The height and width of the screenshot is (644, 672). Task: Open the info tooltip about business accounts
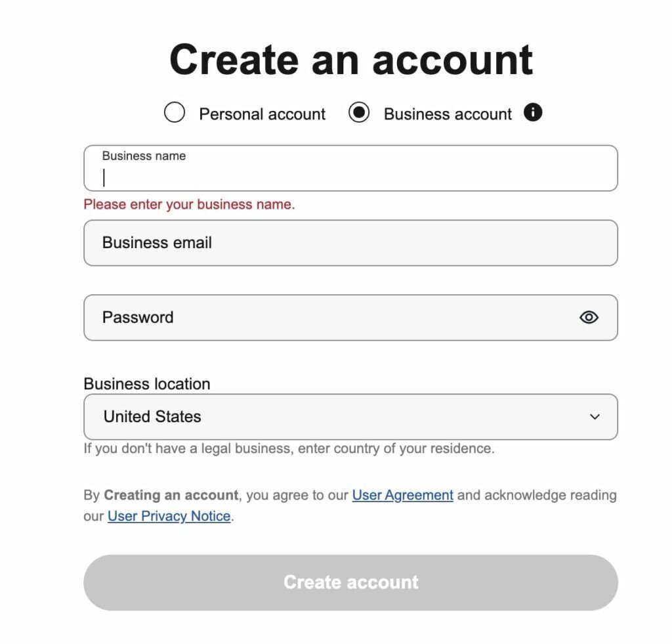(x=533, y=113)
